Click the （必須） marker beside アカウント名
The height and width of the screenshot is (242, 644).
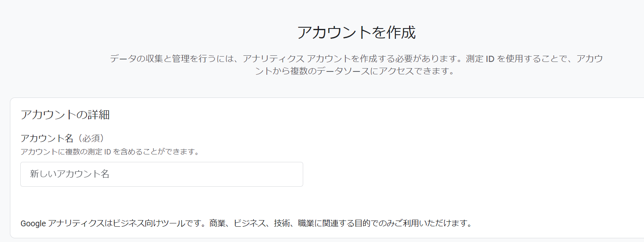point(89,138)
